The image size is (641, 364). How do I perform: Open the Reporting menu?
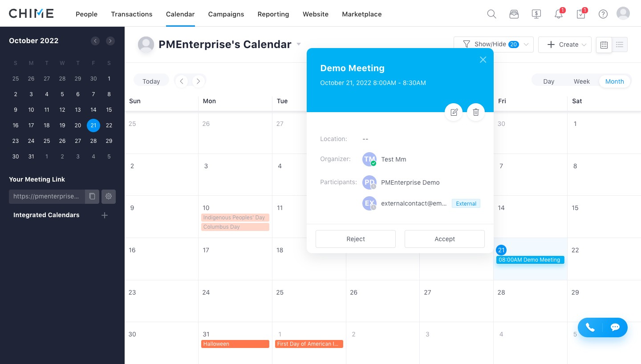273,14
